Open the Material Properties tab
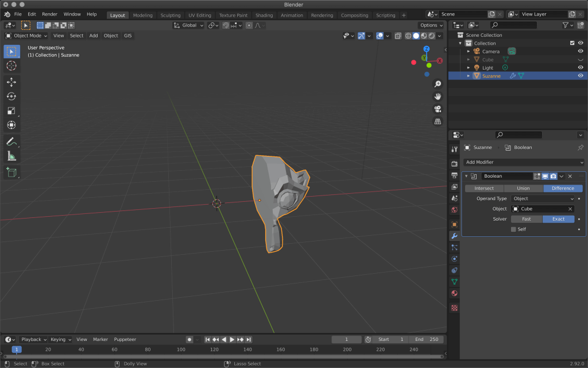588x368 pixels. pos(454,294)
